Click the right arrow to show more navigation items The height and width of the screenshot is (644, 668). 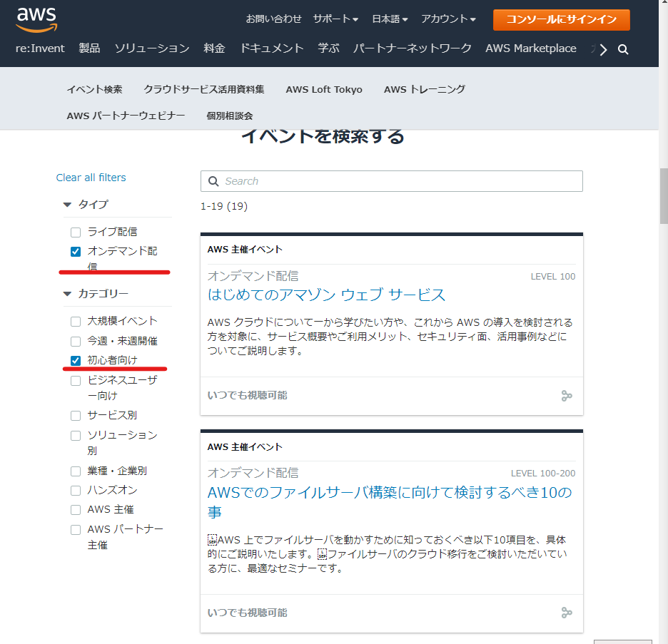coord(603,49)
